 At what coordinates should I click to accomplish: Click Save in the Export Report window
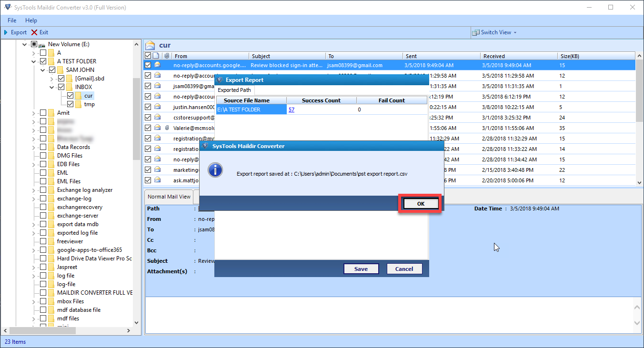point(361,269)
